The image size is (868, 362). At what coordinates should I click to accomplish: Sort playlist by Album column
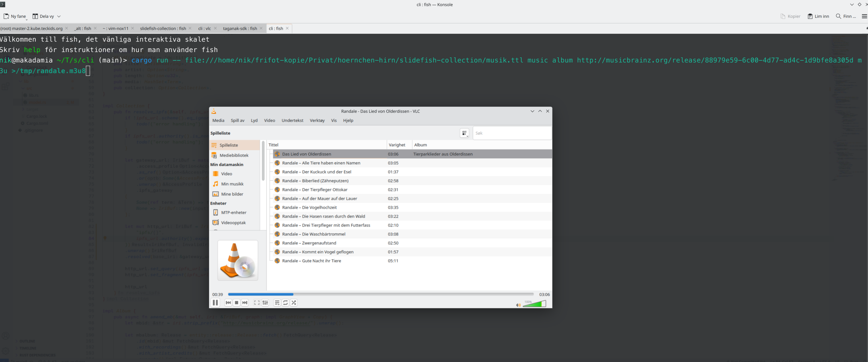482,145
